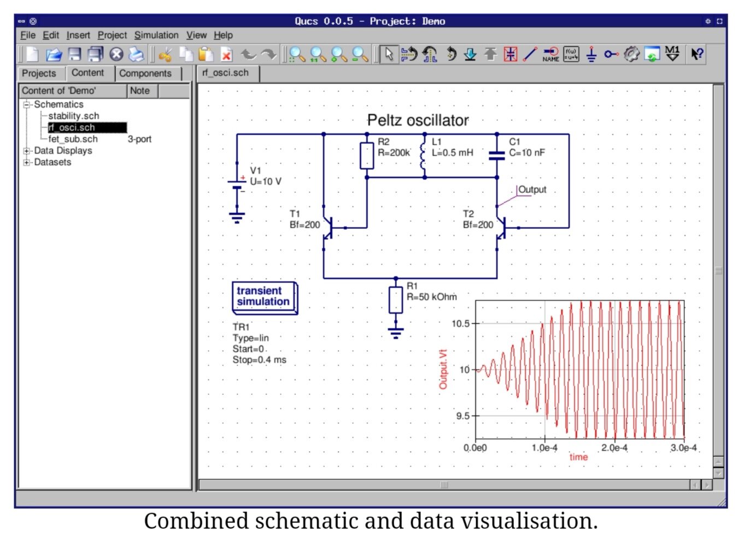Zoom in using the plus magnifier icon

coord(339,54)
